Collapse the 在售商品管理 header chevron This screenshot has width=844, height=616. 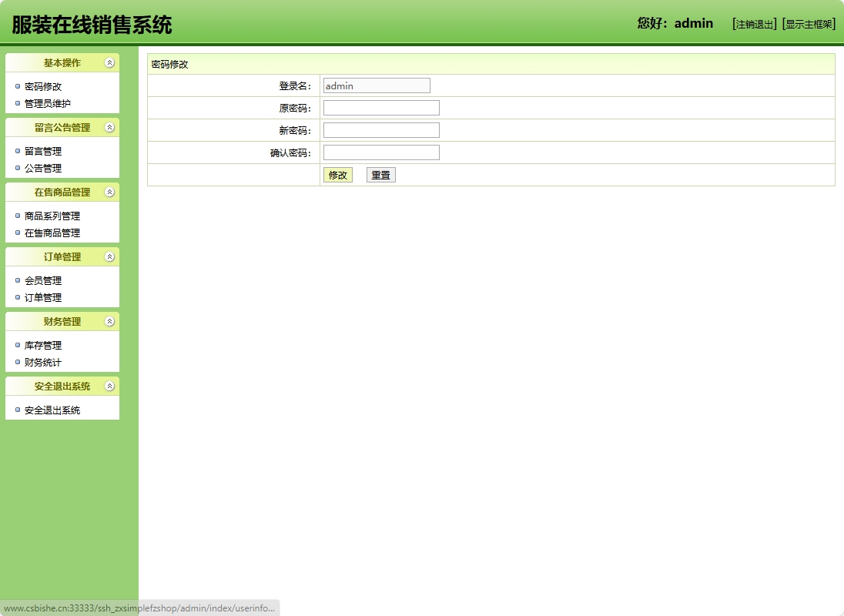pyautogui.click(x=109, y=192)
